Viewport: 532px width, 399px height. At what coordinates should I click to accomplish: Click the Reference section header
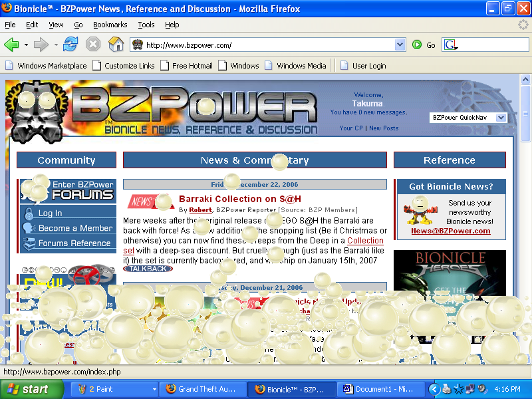(x=450, y=160)
